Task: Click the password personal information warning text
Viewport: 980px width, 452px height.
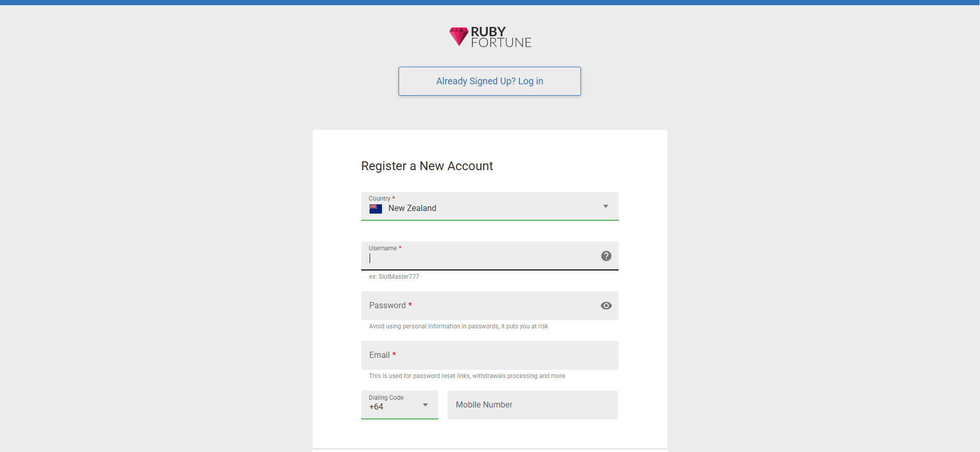Action: (x=458, y=326)
